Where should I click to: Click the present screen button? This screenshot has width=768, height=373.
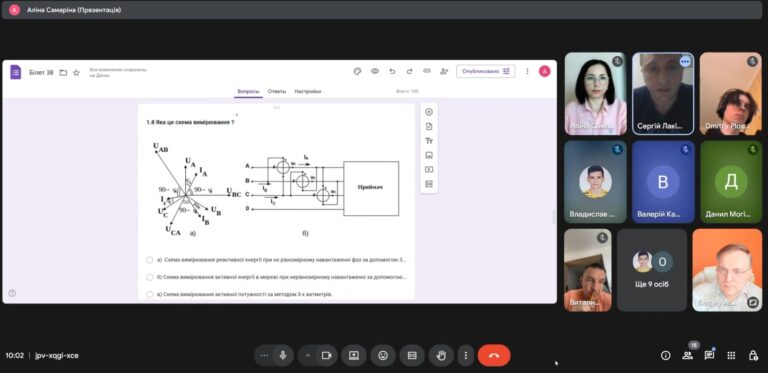click(354, 356)
